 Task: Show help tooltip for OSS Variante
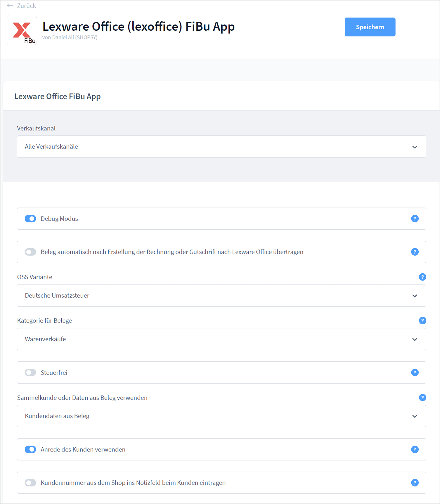[x=422, y=277]
